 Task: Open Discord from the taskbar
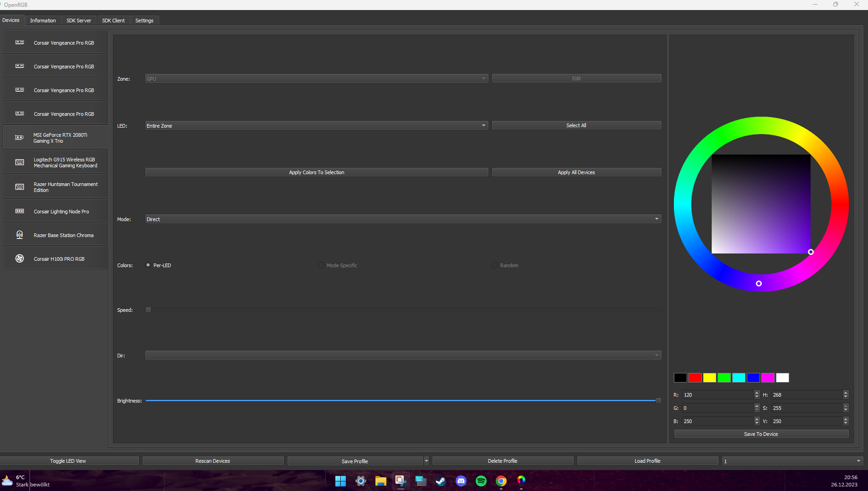pyautogui.click(x=461, y=481)
